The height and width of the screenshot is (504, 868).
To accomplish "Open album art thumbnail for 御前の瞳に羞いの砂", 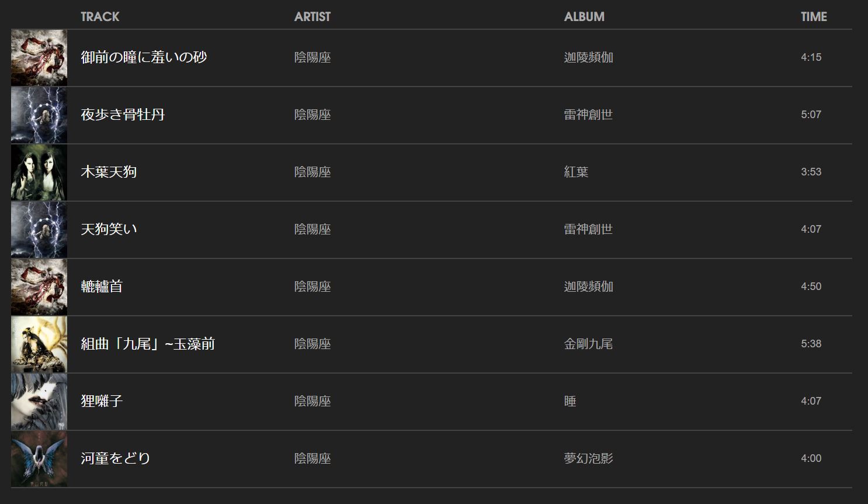I will (39, 58).
